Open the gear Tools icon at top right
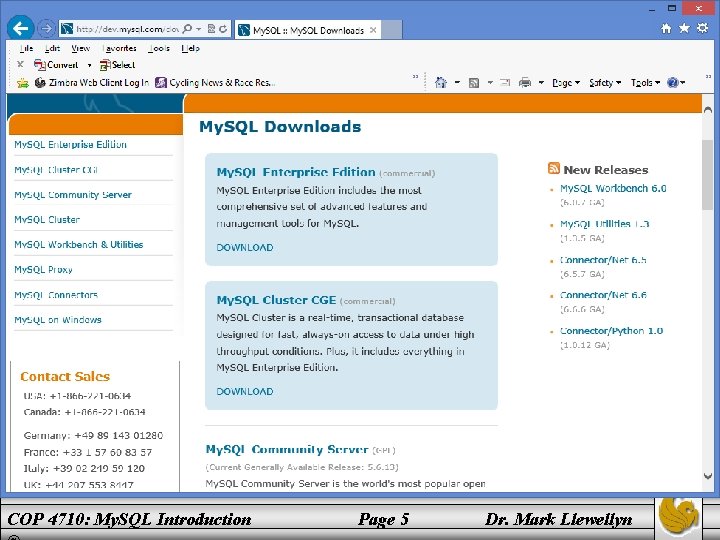Viewport: 720px width, 540px height. tap(703, 28)
